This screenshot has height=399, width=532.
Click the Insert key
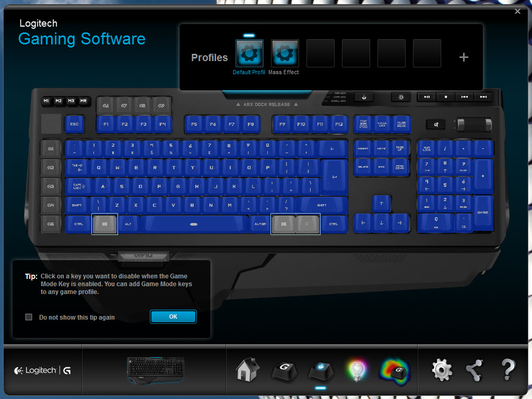pos(363,149)
